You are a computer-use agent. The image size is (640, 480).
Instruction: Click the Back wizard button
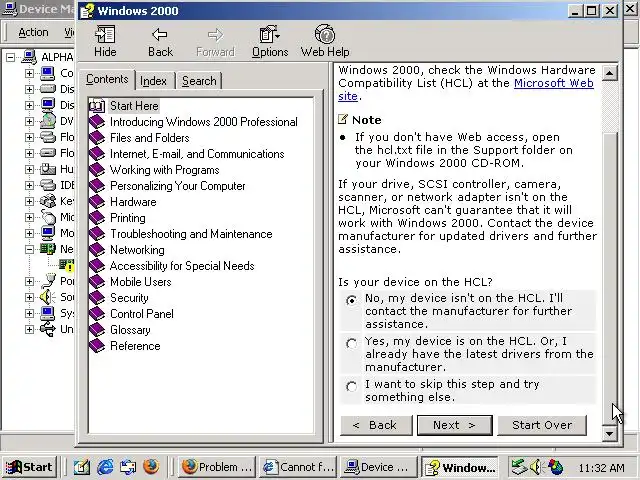click(x=376, y=425)
